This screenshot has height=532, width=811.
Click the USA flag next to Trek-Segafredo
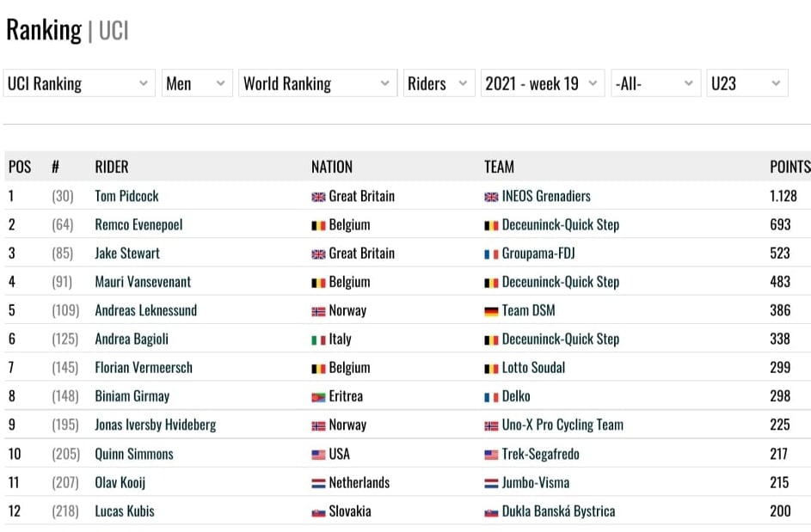pyautogui.click(x=491, y=455)
